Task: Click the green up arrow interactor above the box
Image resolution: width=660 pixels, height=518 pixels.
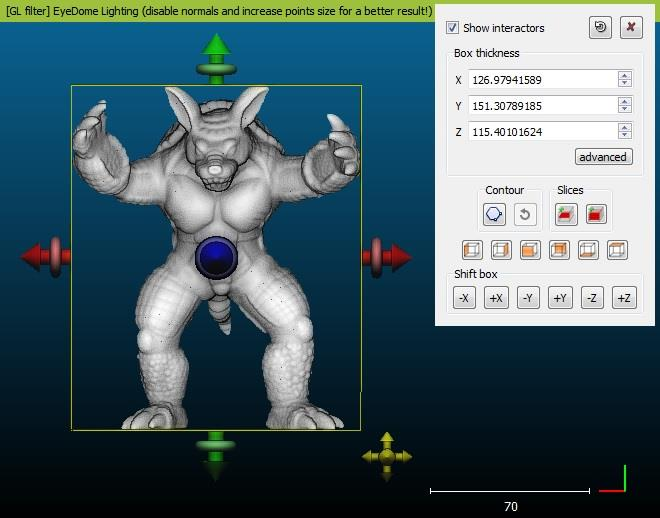Action: tap(216, 48)
